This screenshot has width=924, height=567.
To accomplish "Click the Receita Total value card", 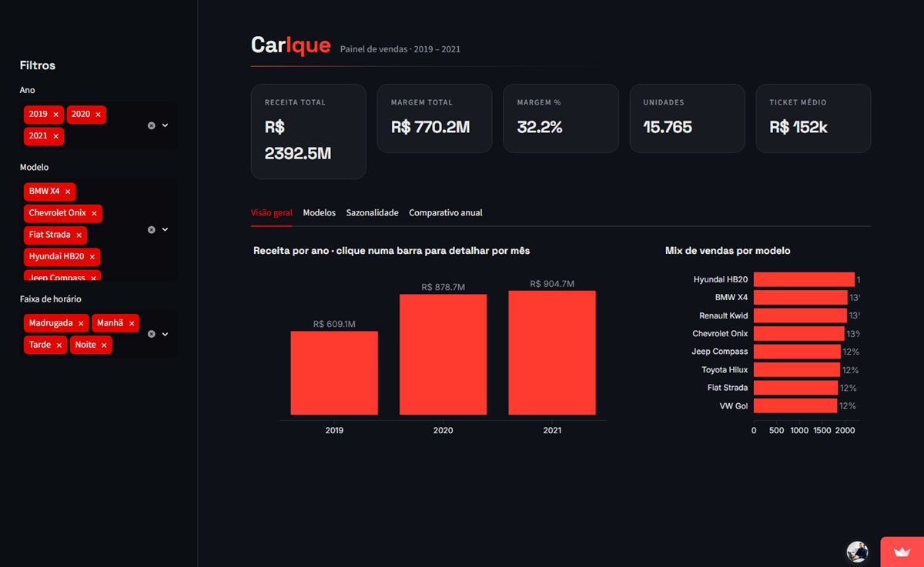I will (x=309, y=132).
